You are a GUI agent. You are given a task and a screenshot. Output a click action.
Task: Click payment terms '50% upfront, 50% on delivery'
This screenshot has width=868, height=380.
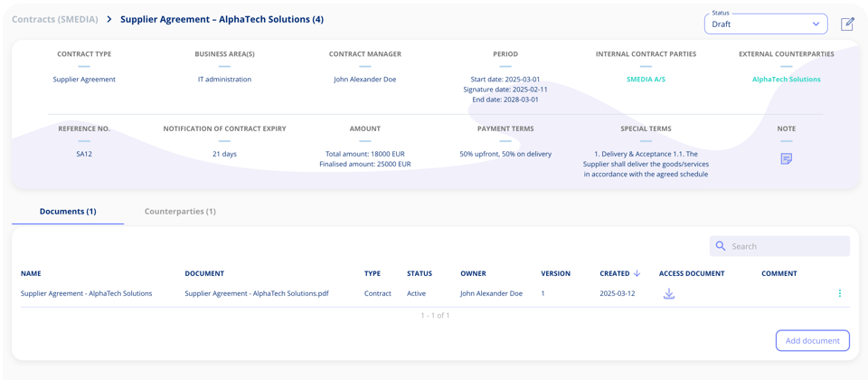coord(505,154)
